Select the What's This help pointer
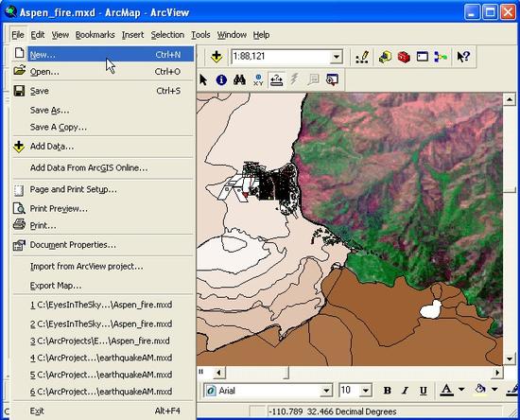The image size is (520, 420). pyautogui.click(x=463, y=57)
